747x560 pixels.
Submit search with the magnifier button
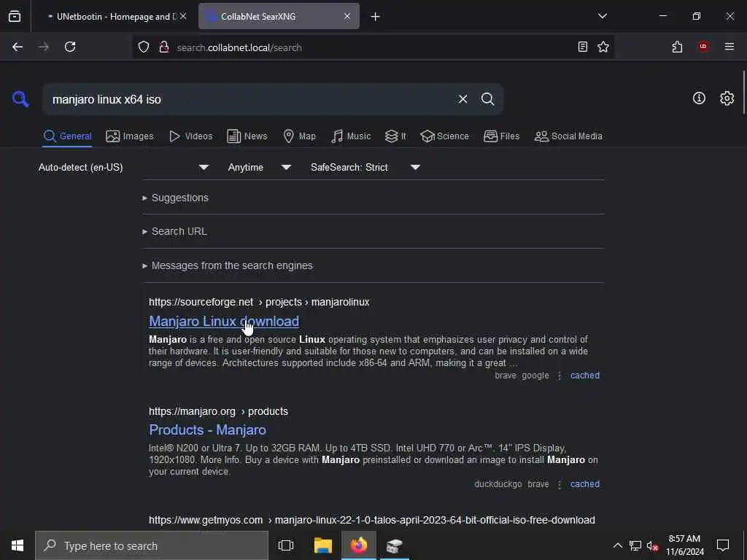coord(487,99)
